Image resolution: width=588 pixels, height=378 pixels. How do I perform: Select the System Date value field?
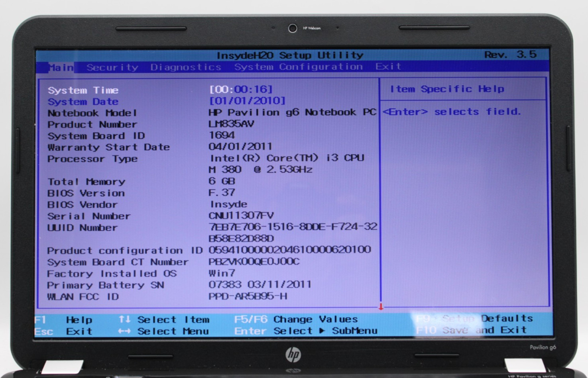pos(248,101)
